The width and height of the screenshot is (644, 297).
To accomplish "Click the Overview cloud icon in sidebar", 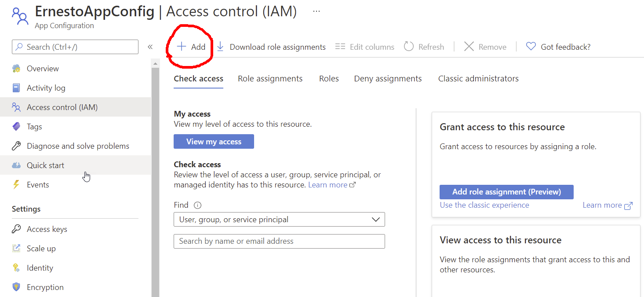I will [16, 69].
